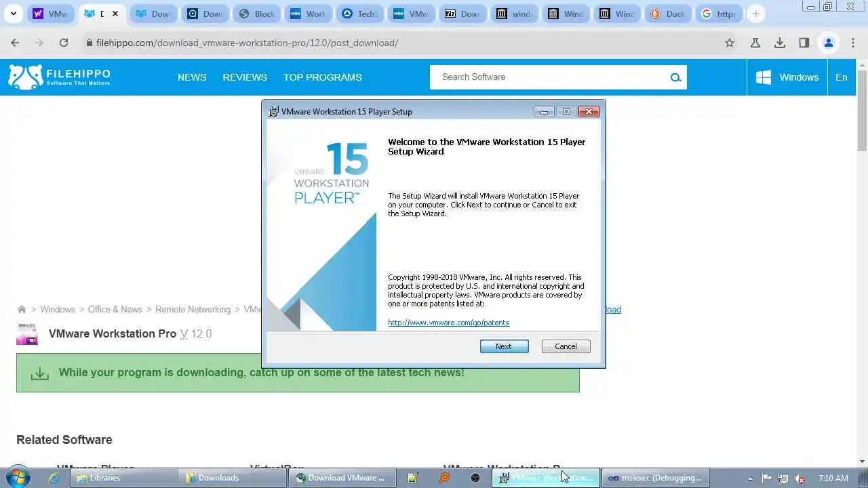Switch to the Work tab

309,14
